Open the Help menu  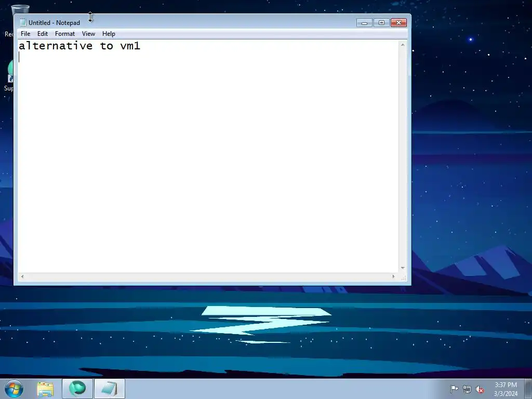109,34
